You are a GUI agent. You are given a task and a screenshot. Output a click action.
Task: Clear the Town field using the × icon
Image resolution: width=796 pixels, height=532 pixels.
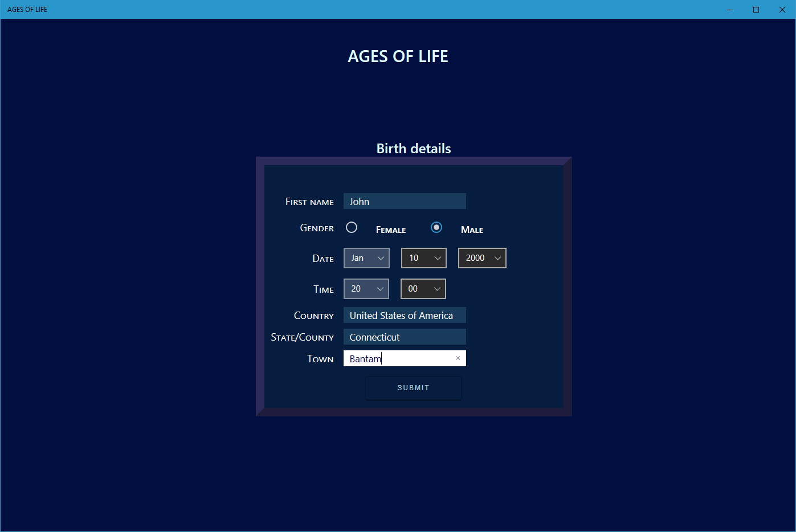coord(458,358)
